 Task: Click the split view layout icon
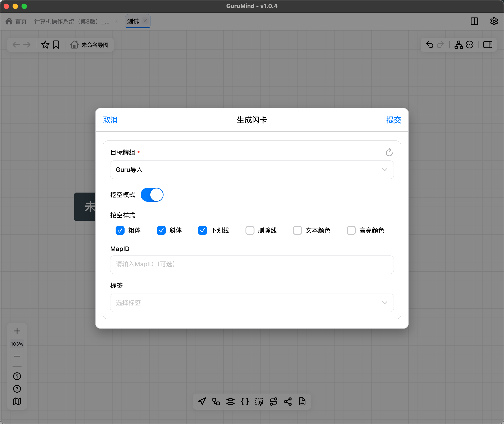tap(474, 21)
